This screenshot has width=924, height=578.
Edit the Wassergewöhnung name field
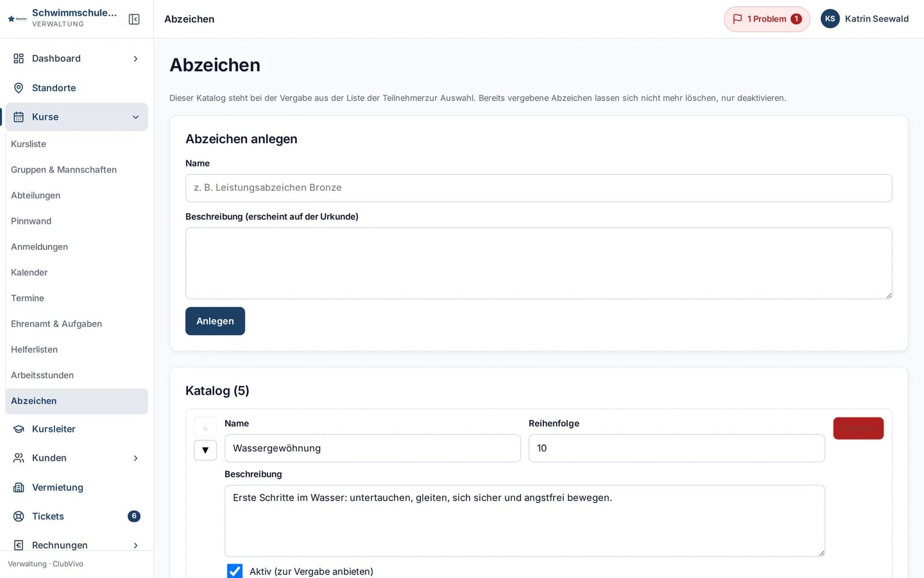click(372, 448)
